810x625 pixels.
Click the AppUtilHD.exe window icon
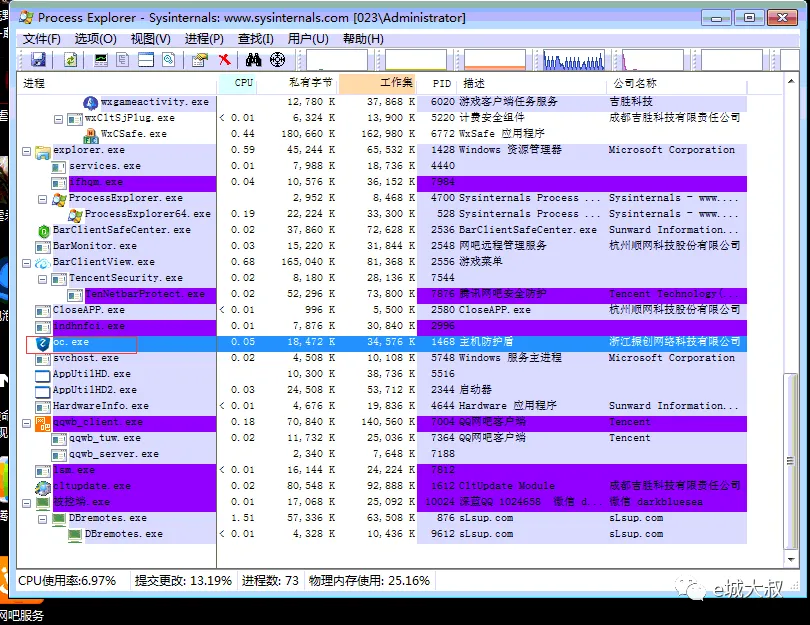click(x=42, y=376)
